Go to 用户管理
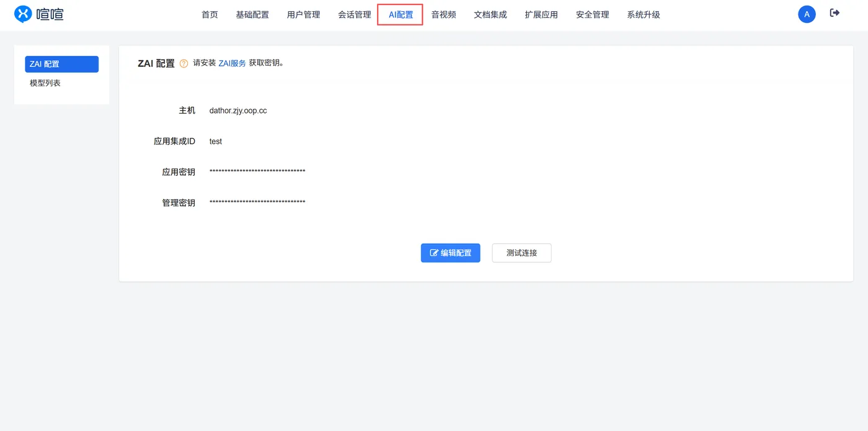Image resolution: width=868 pixels, height=431 pixels. click(x=304, y=14)
